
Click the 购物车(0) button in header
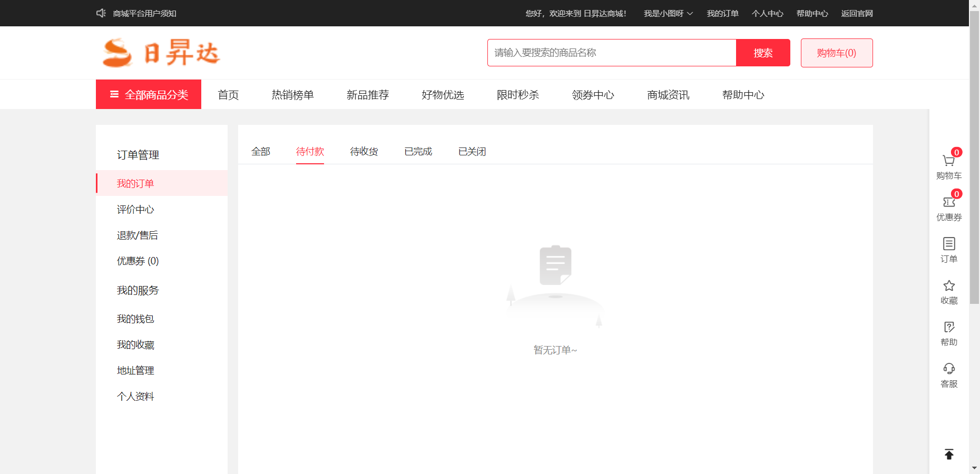(x=836, y=53)
